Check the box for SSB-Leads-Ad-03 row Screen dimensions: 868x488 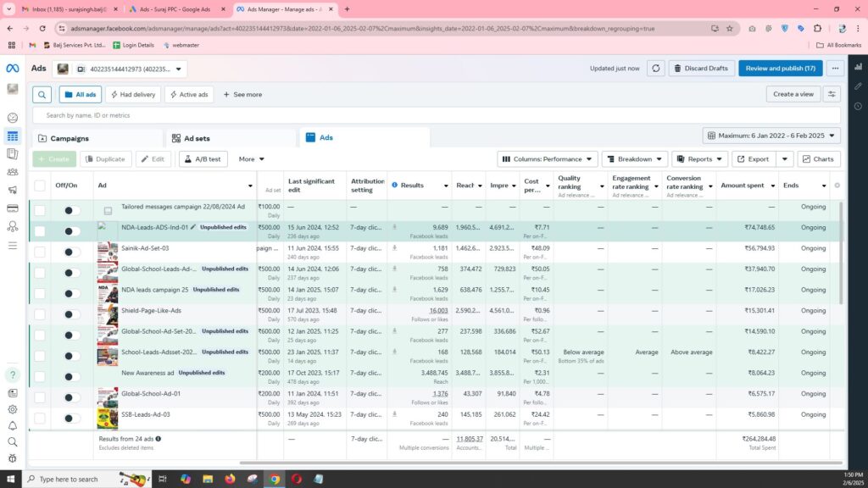[x=40, y=418]
